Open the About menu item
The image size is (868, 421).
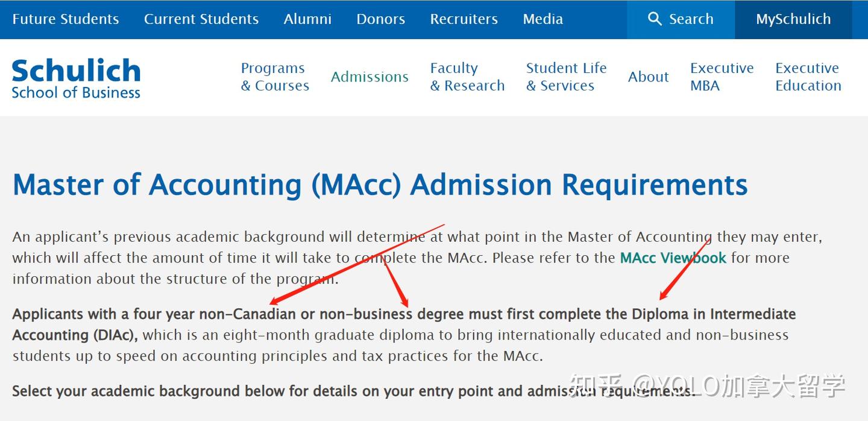pyautogui.click(x=649, y=77)
